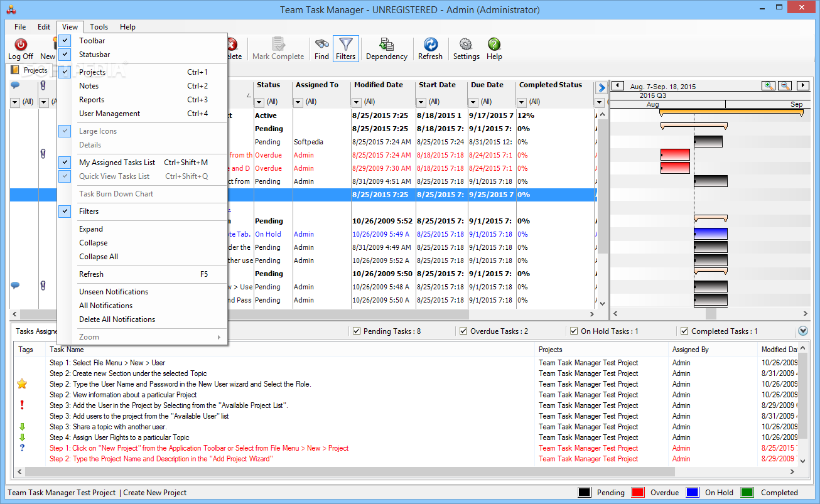Open the Tools menu
820x504 pixels.
[x=99, y=27]
